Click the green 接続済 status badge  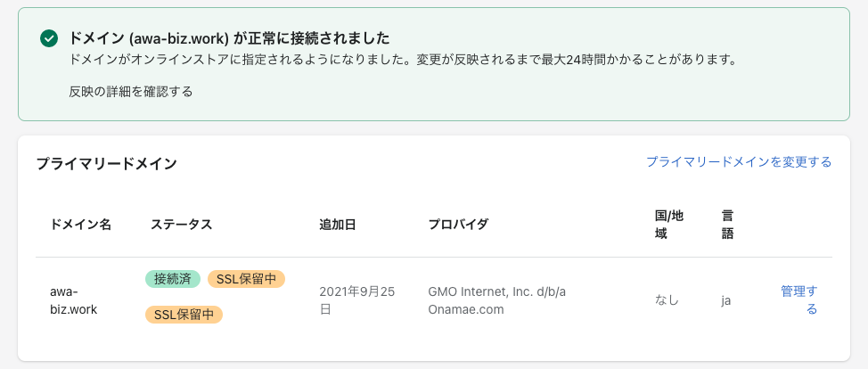(x=173, y=279)
